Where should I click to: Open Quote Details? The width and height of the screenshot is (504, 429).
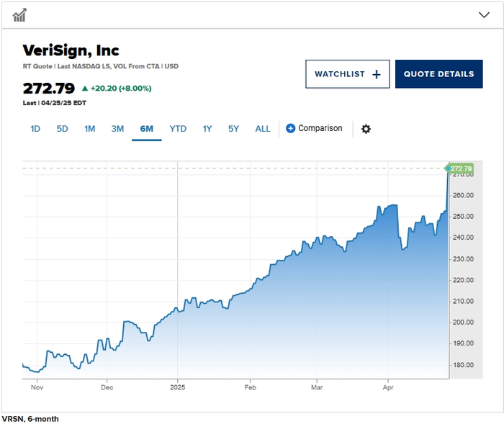click(x=438, y=74)
